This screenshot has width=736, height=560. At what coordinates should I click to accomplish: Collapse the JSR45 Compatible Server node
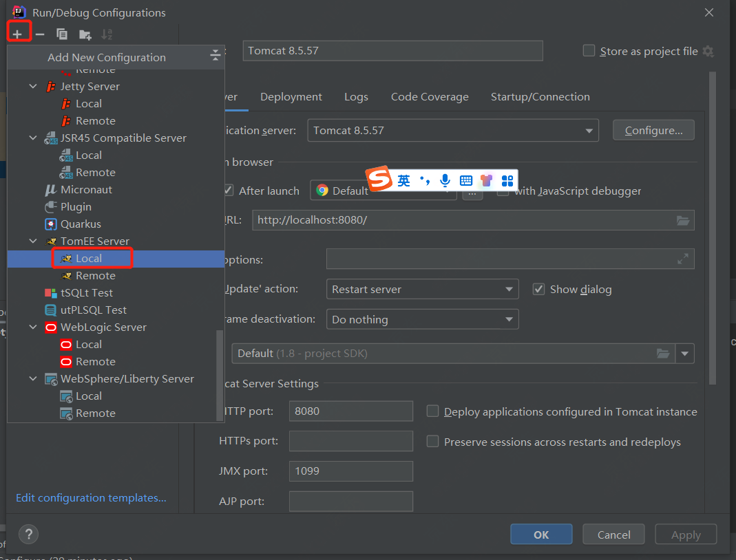33,138
